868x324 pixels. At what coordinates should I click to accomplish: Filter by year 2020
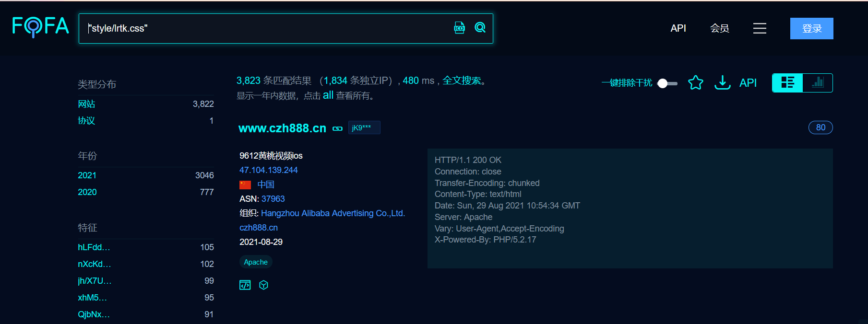point(87,192)
